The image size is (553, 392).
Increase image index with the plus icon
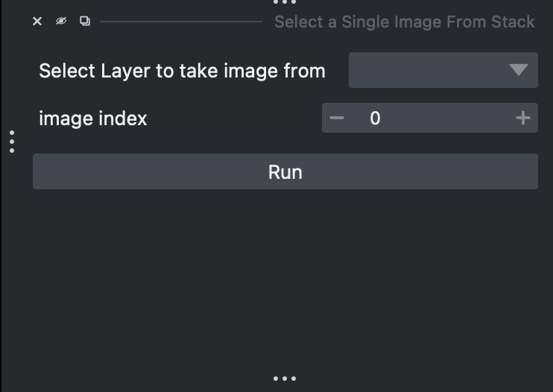(x=522, y=118)
